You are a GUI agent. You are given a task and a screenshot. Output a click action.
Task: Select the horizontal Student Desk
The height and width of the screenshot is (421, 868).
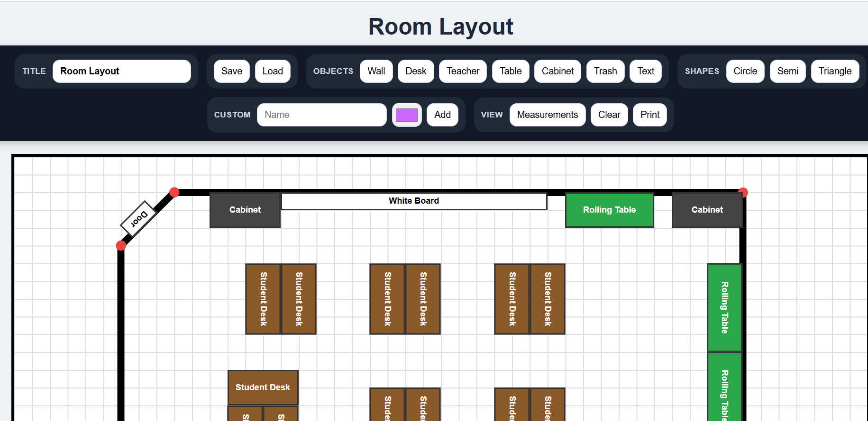263,387
